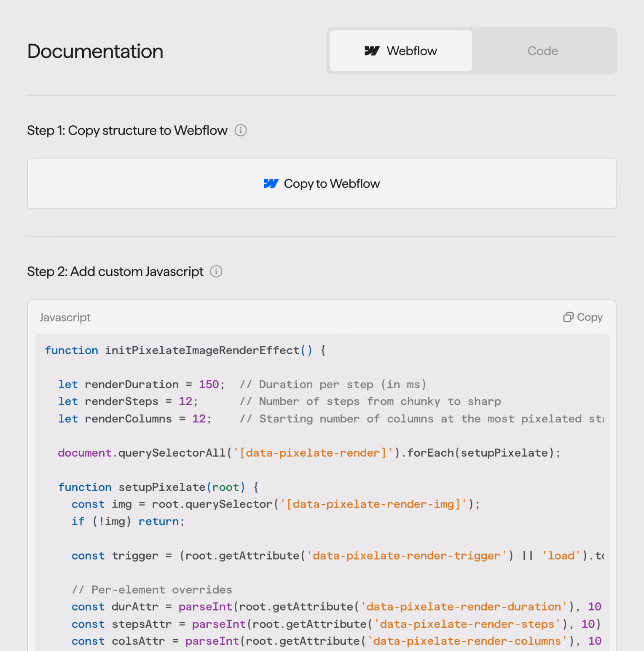This screenshot has width=644, height=651.
Task: Select the Webflow tab
Action: click(x=400, y=50)
